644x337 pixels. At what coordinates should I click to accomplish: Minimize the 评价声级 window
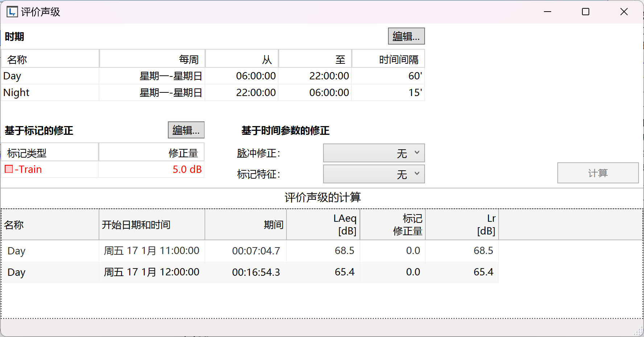[547, 12]
